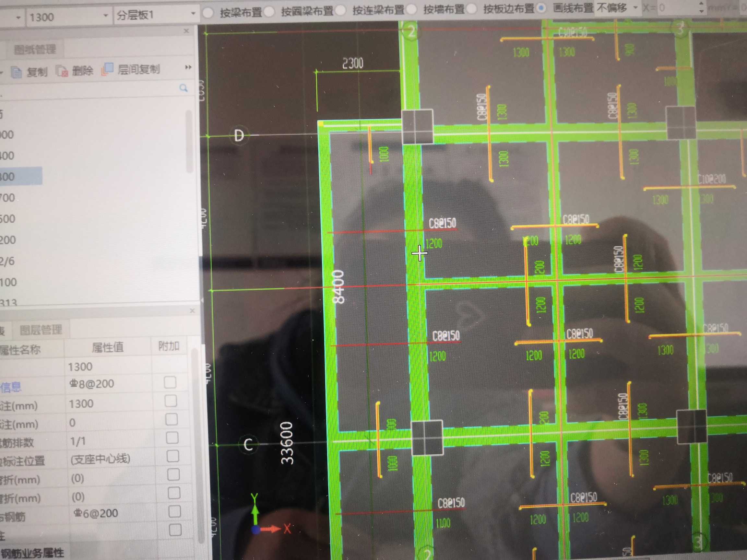Close the component list panel
Viewport: 747px width, 560px height.
click(186, 31)
